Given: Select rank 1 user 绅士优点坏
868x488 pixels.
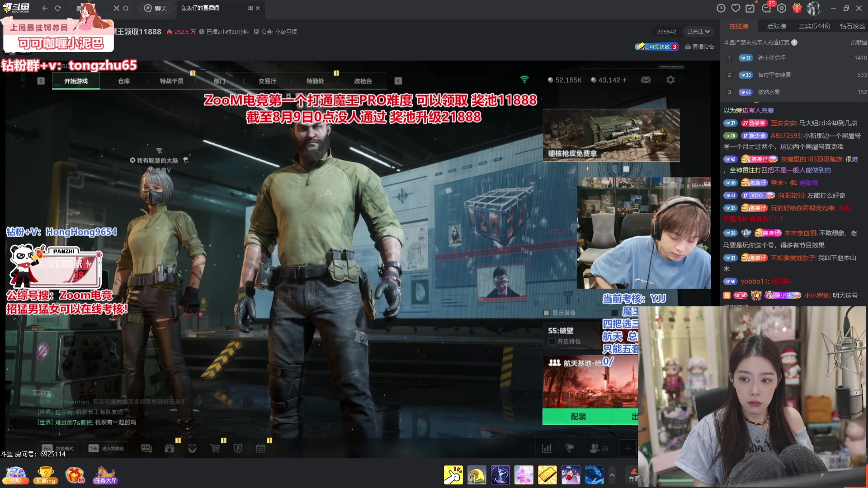Looking at the screenshot, I should click(x=771, y=58).
